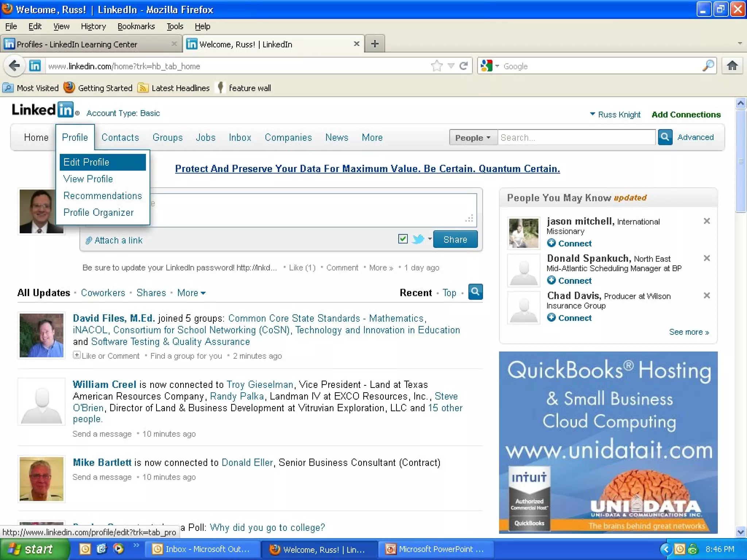Open a new tab with the plus button
The image size is (747, 560).
pyautogui.click(x=375, y=44)
